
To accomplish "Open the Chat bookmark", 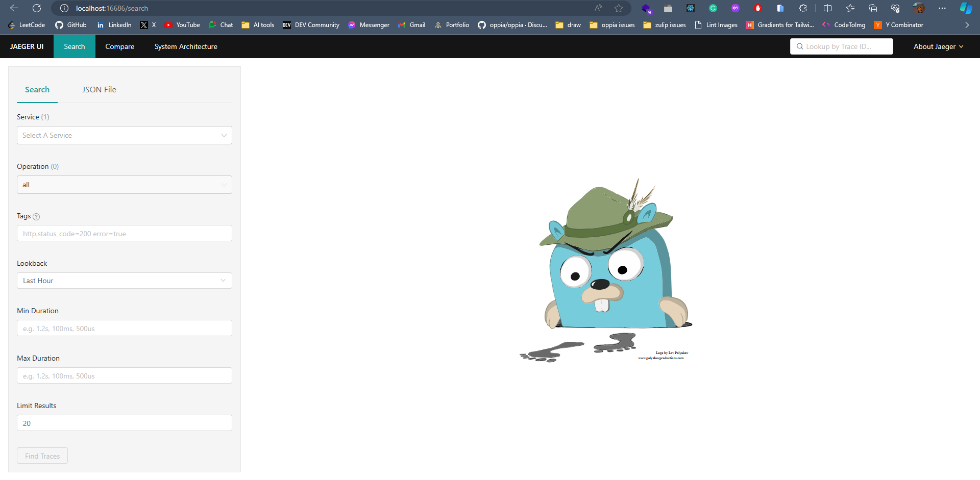I will point(220,25).
